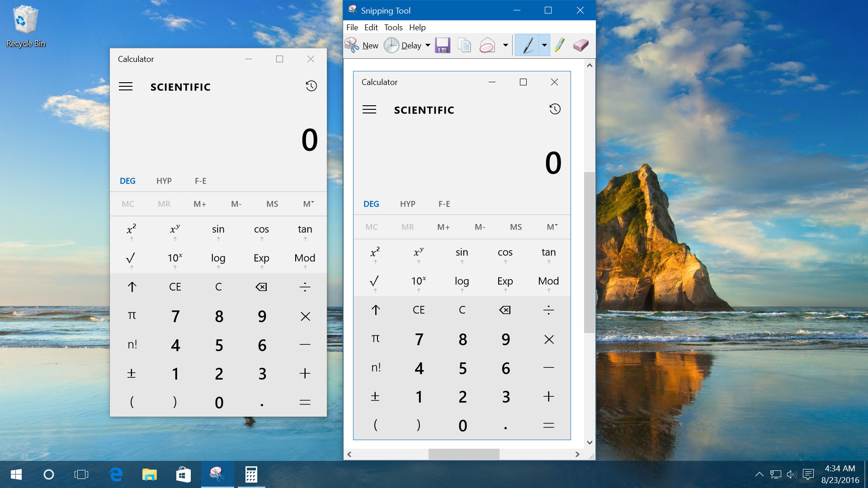The height and width of the screenshot is (488, 868).
Task: Click the pi constant button
Action: click(x=132, y=316)
